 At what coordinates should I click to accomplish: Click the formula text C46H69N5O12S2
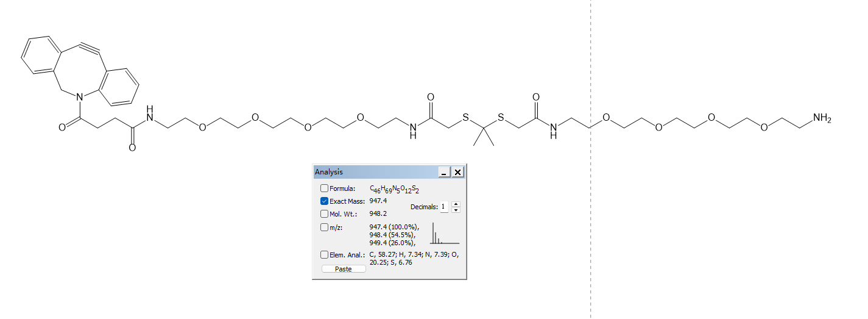(395, 189)
